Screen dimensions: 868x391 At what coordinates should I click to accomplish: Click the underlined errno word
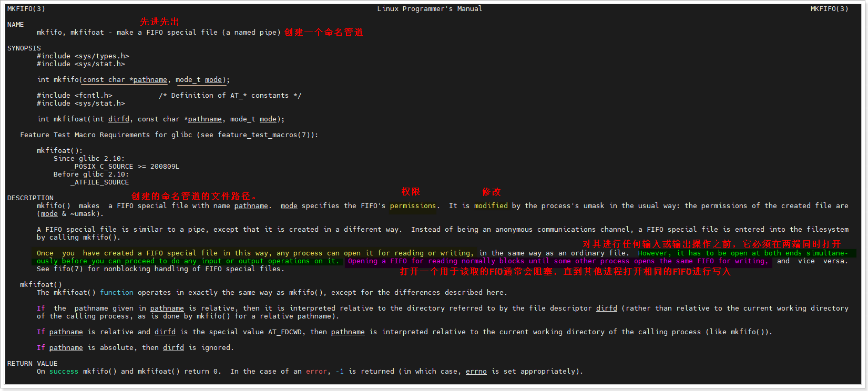click(476, 372)
